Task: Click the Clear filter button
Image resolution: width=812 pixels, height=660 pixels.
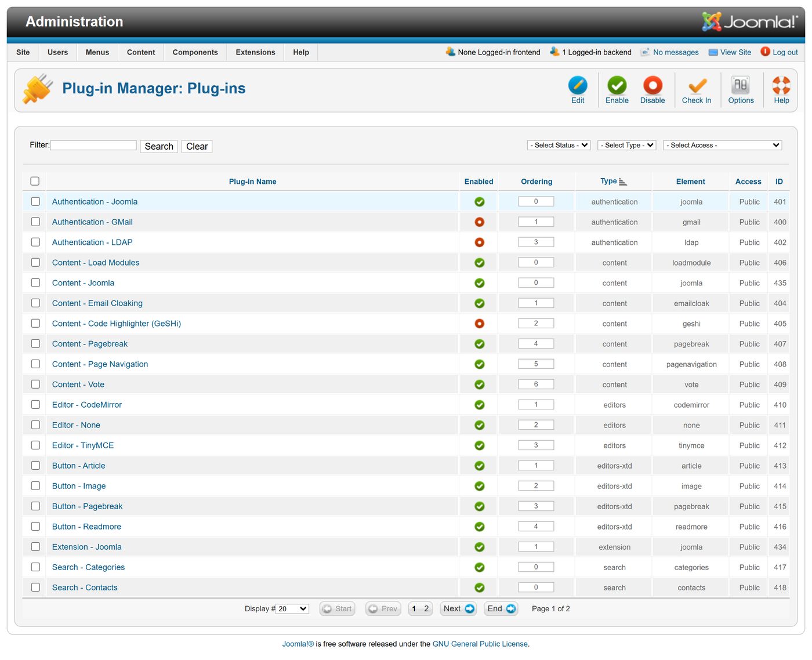Action: click(x=197, y=146)
